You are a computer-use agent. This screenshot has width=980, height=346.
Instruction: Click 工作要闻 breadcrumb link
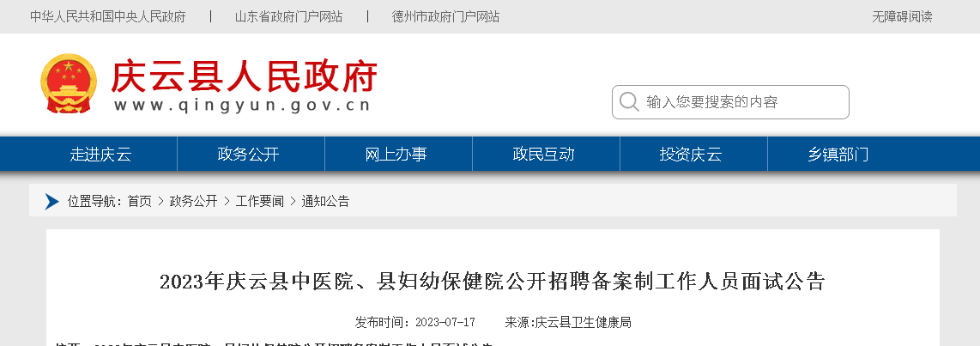pyautogui.click(x=259, y=202)
